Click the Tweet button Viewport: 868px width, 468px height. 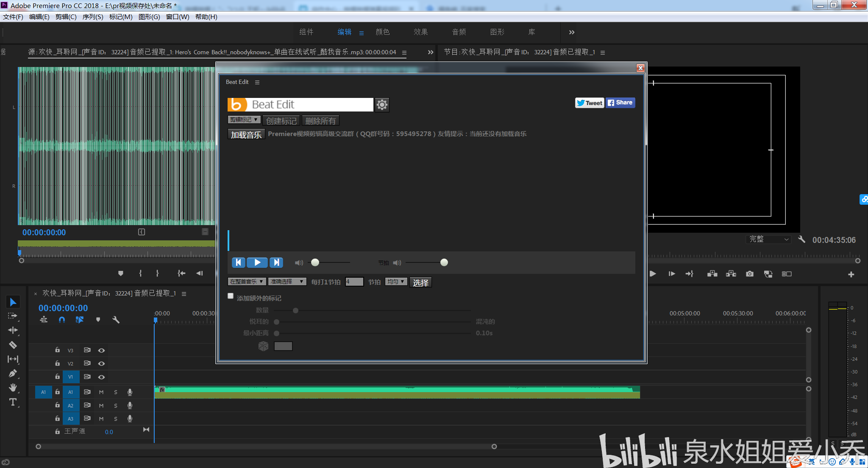[x=589, y=103]
